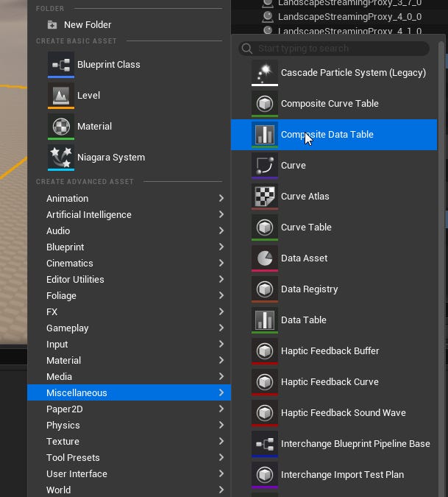Choose Curve Table from the list
This screenshot has height=497, width=448.
[334, 228]
